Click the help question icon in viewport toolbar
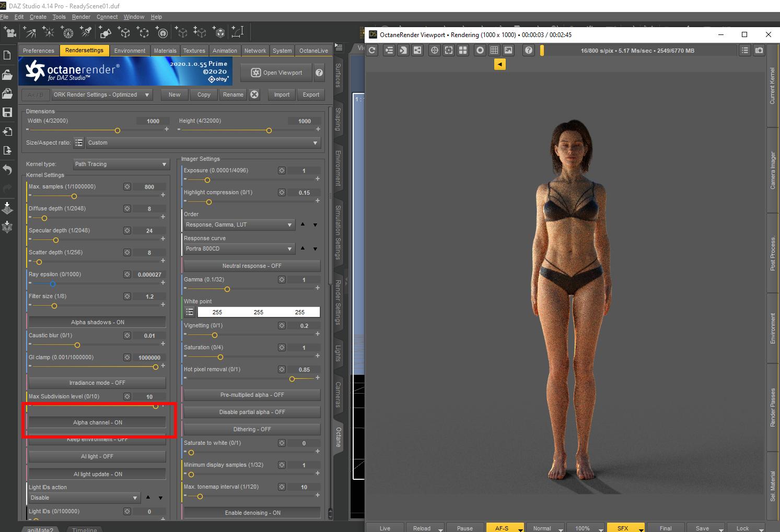 [x=529, y=50]
